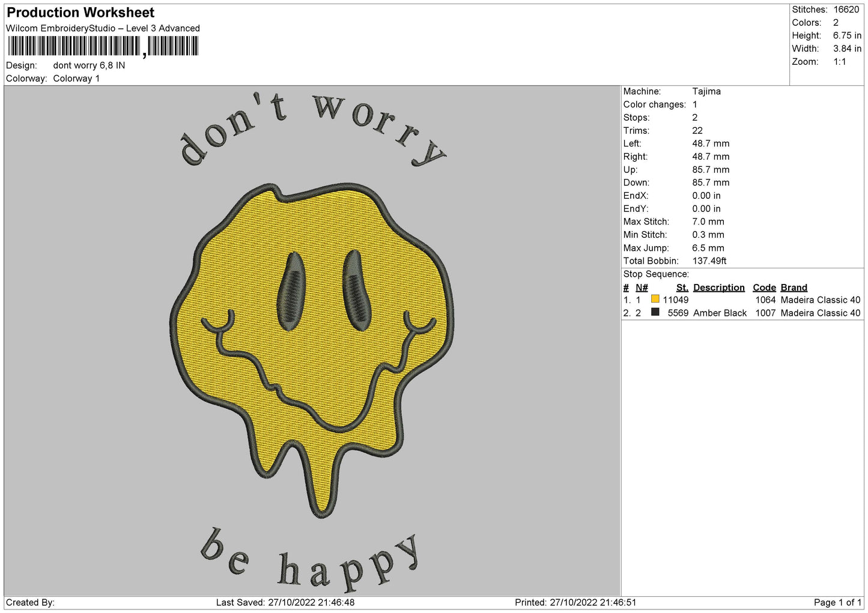Click the 'Description' column header
The height and width of the screenshot is (613, 868).
point(718,288)
